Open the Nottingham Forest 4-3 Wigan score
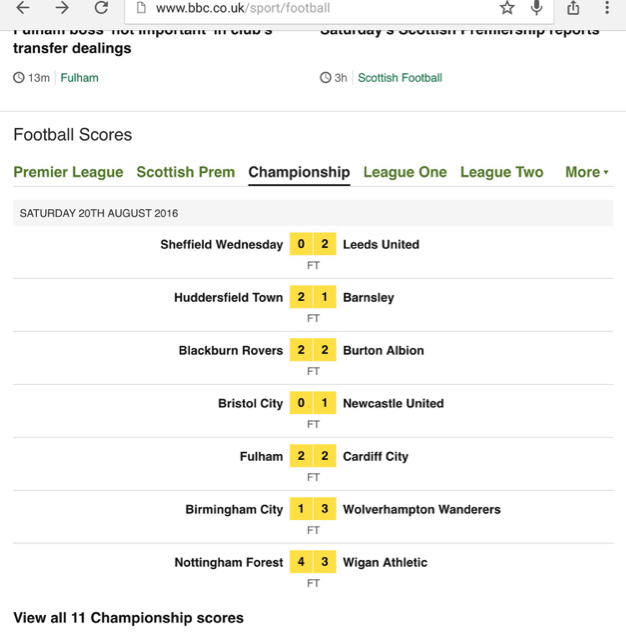This screenshot has height=640, width=626. (313, 569)
